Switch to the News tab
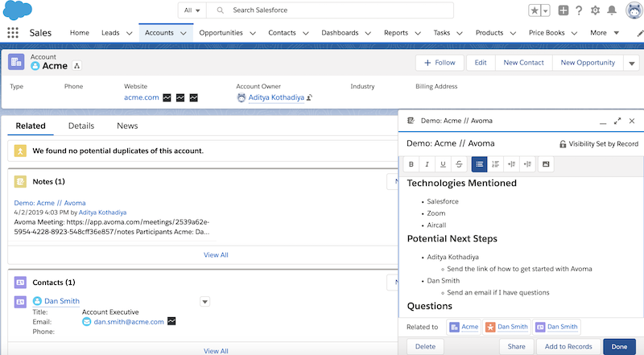The image size is (644, 355). click(127, 126)
